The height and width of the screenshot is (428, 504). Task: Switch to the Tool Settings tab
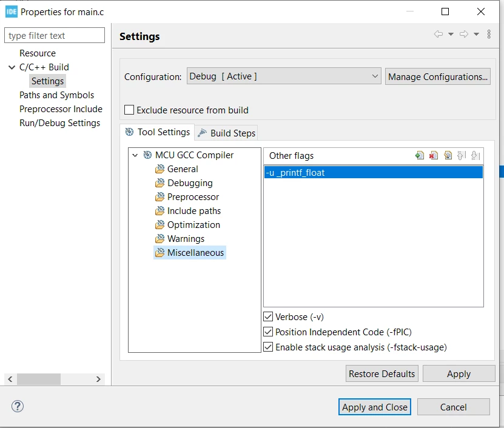click(158, 132)
